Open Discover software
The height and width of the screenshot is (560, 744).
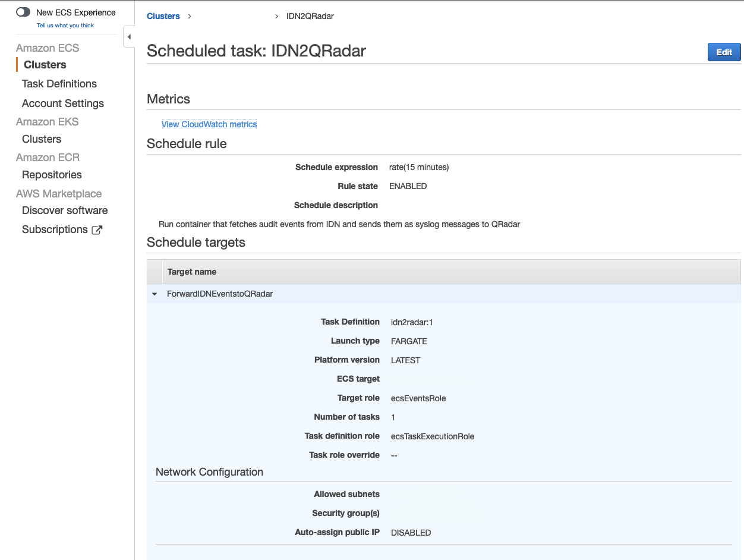(65, 210)
